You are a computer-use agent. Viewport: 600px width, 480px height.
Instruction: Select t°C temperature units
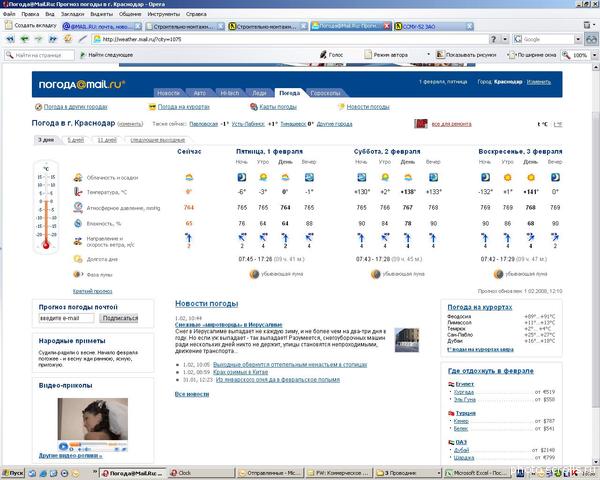pos(542,124)
